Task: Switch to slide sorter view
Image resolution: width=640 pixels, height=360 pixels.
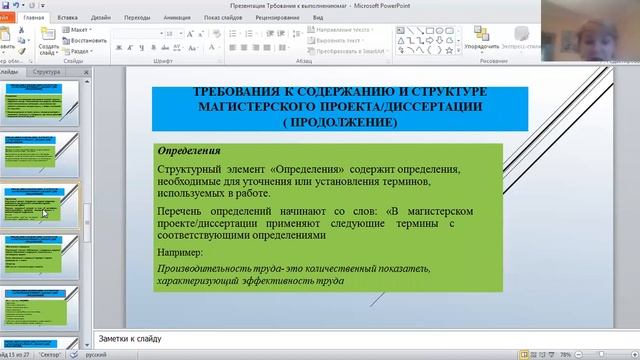Action: click(x=533, y=355)
